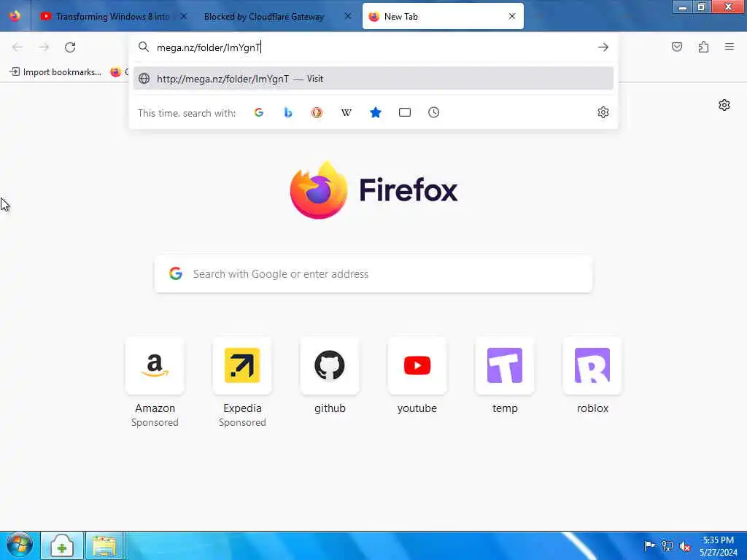Search in Bookmarks star icon

(376, 112)
